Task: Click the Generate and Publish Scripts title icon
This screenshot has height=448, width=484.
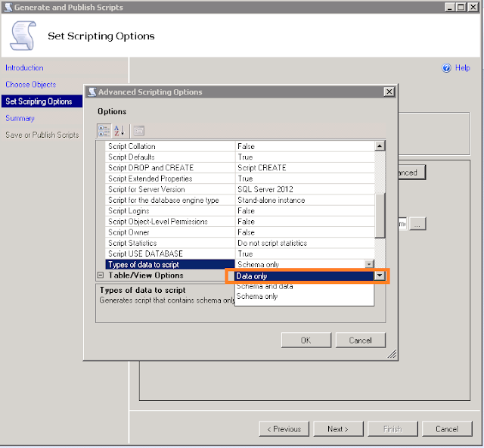Action: click(8, 7)
